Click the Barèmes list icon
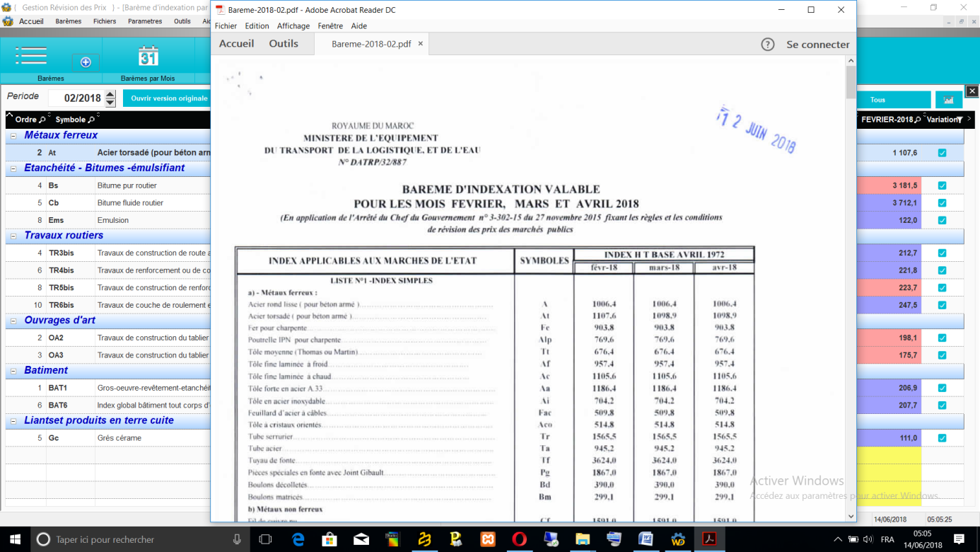The image size is (980, 552). pyautogui.click(x=31, y=55)
